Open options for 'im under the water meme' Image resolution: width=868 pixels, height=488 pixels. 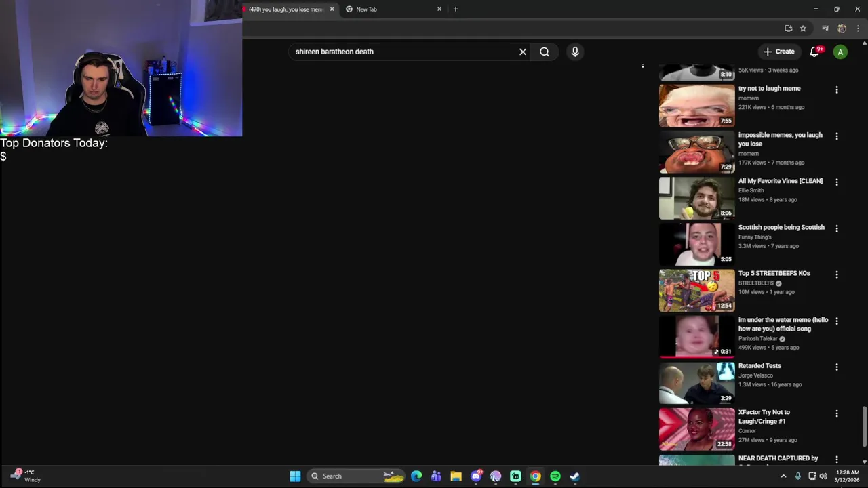click(837, 321)
